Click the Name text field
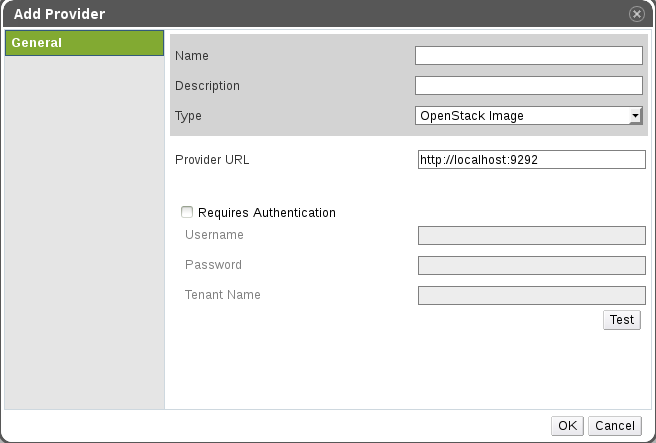Screen dimensions: 656x443 [x=528, y=56]
